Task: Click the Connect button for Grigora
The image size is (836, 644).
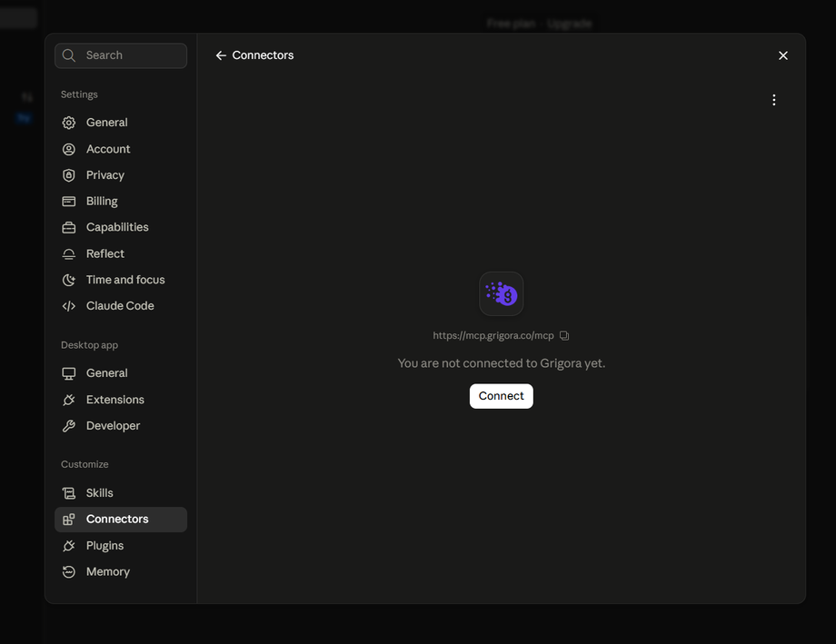Action: [502, 396]
